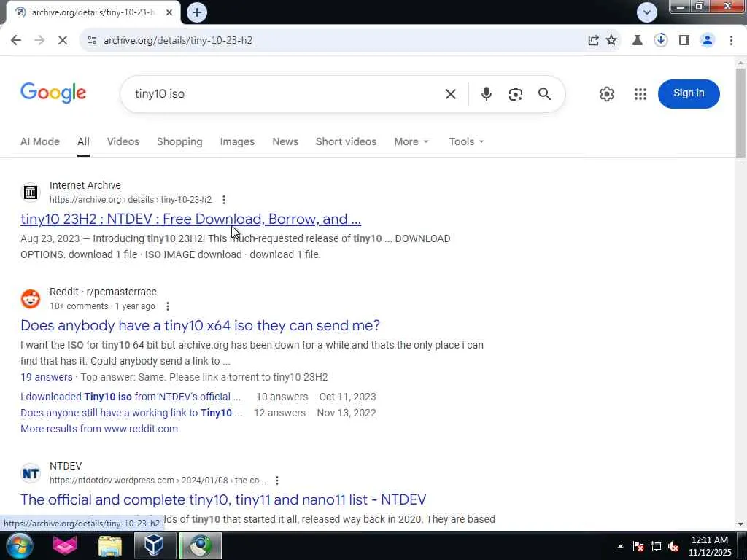
Task: Click the Internet Archive favicon
Action: coord(31,192)
